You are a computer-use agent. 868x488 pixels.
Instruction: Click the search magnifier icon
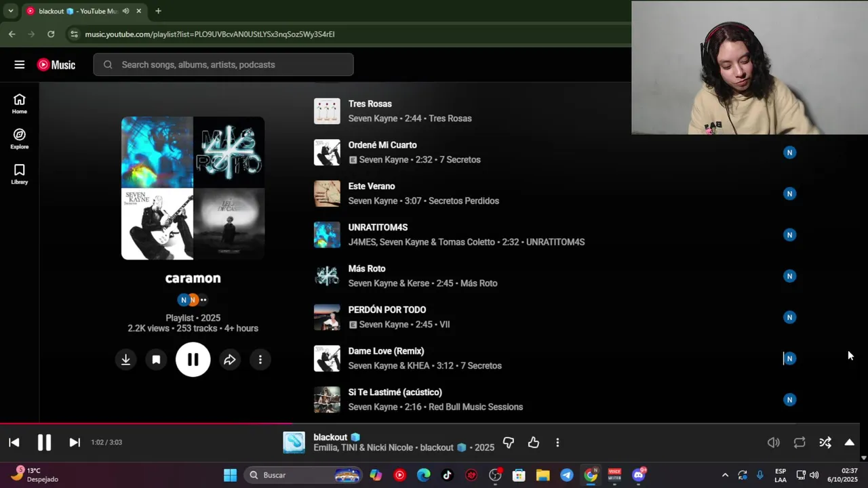(108, 65)
